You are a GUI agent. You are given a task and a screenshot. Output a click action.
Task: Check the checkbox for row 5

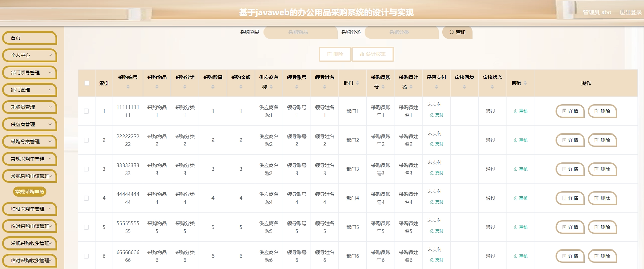pos(86,227)
